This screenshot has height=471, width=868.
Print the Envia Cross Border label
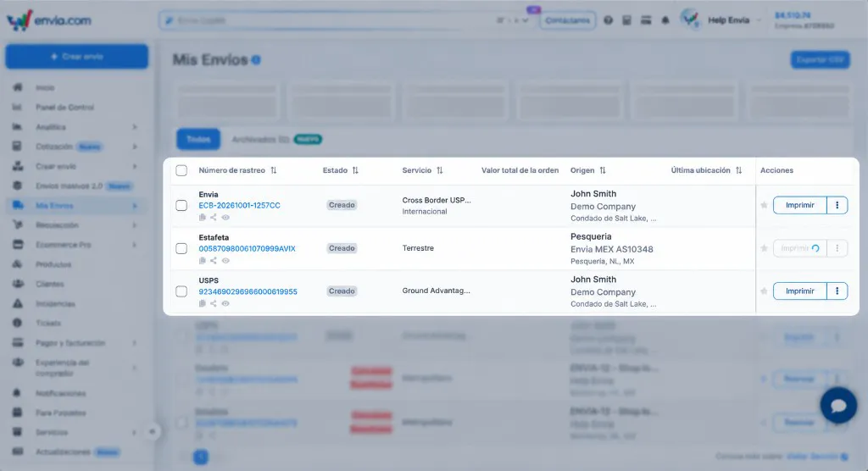click(800, 205)
